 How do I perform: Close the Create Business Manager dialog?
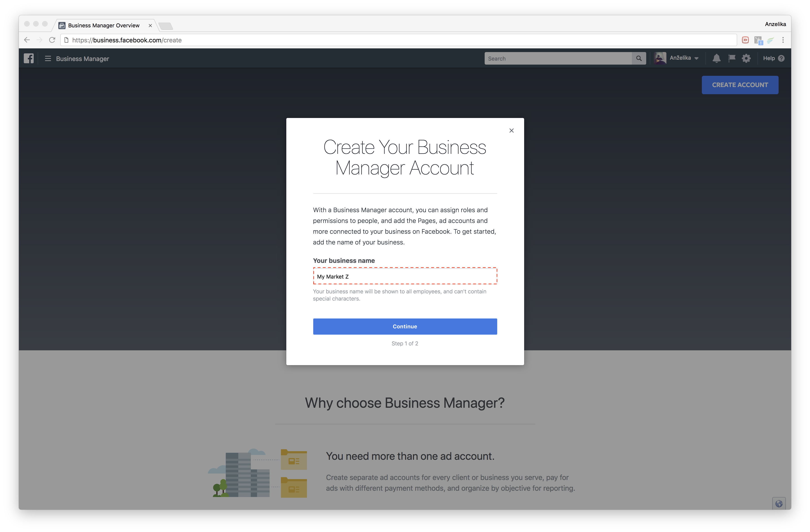pos(511,131)
